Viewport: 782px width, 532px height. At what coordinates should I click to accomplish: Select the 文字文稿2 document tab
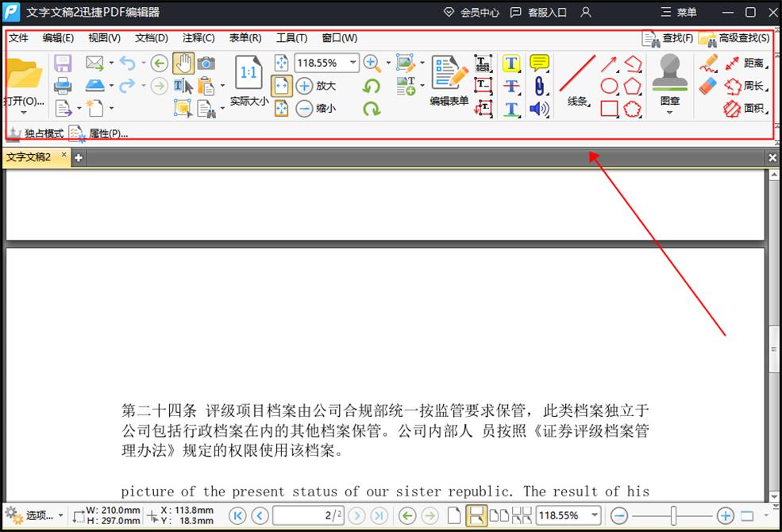(x=30, y=157)
